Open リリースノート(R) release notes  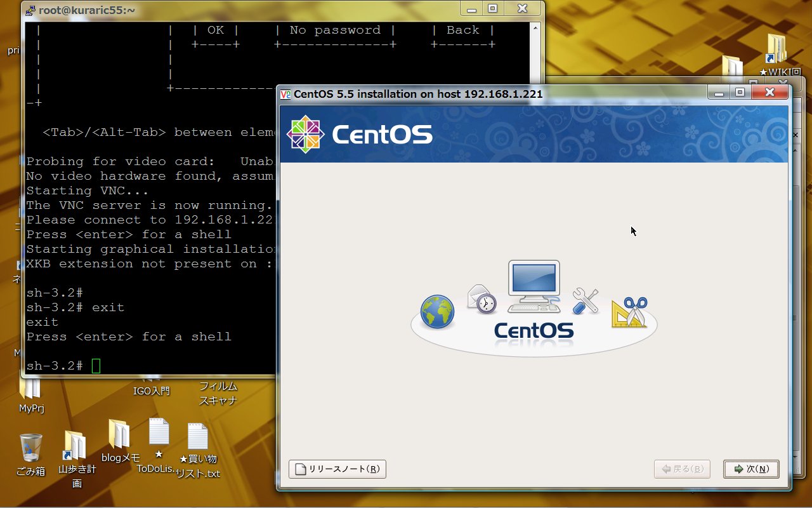point(337,469)
